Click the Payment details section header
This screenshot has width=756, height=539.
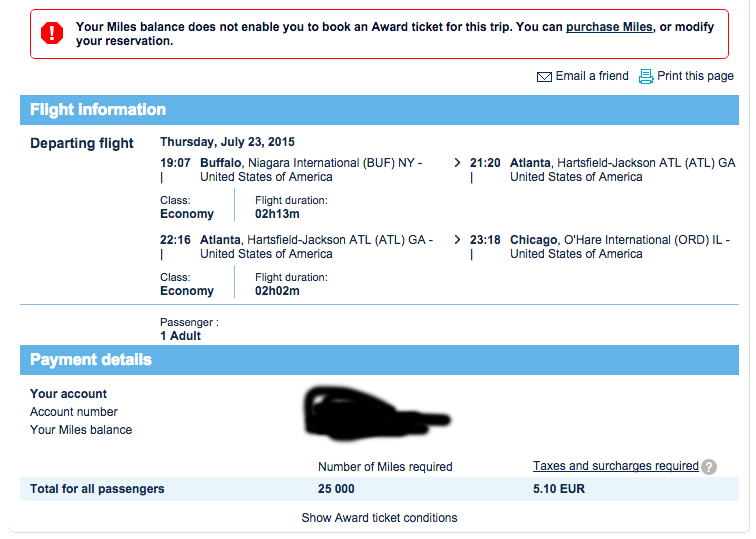91,360
